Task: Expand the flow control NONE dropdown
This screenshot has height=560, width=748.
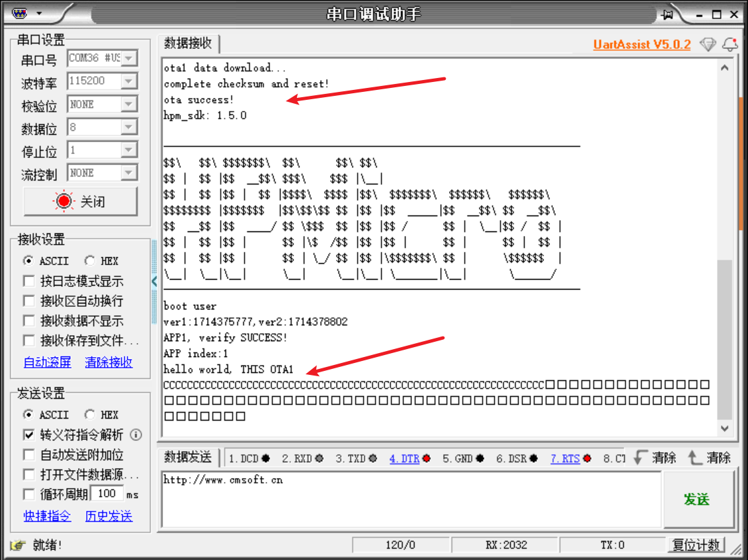Action: click(129, 173)
